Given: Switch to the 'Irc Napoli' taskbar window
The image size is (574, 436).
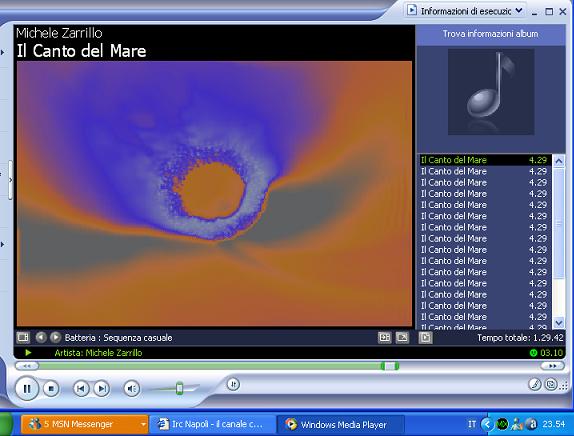Looking at the screenshot, I should click(212, 424).
